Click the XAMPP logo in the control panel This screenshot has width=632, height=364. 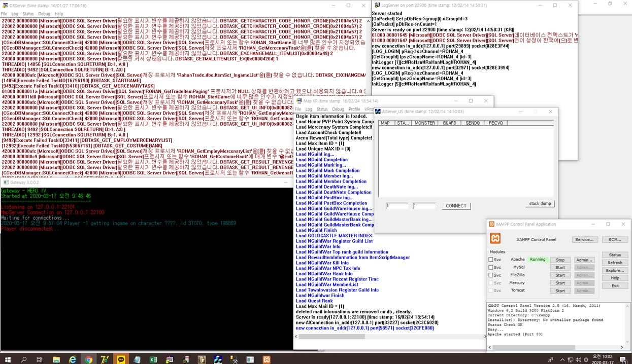[495, 239]
